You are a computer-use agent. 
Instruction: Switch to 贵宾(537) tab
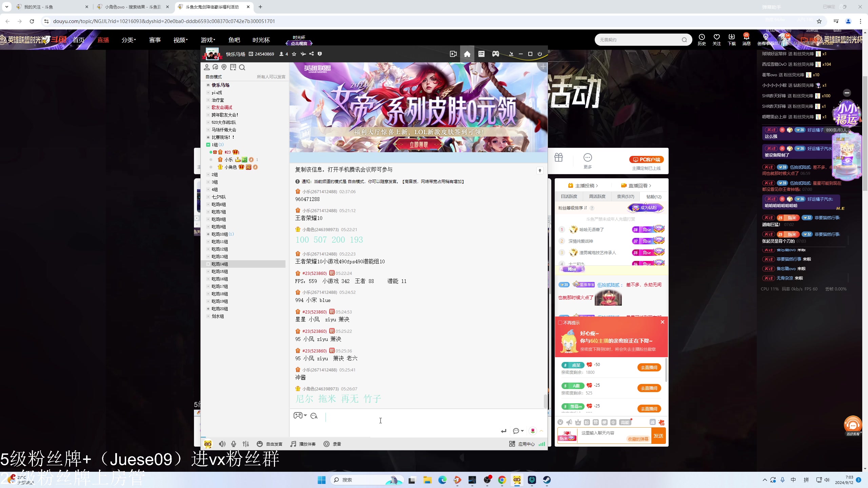coord(625,197)
